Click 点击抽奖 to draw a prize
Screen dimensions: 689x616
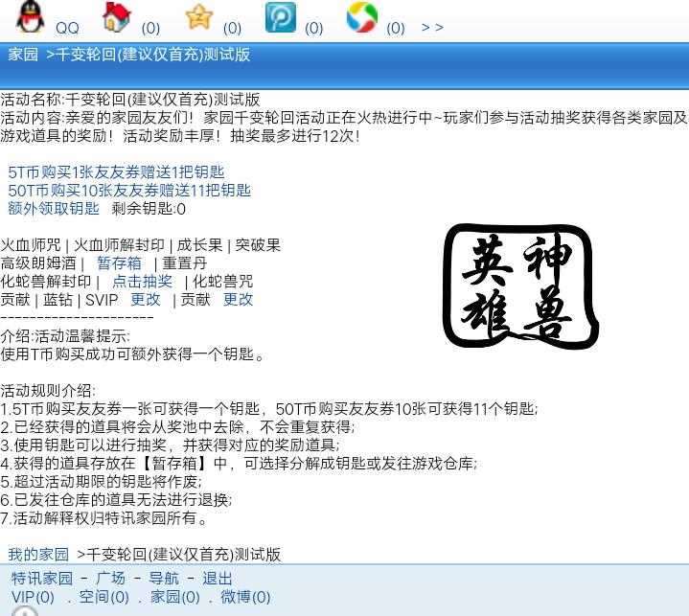click(x=142, y=282)
